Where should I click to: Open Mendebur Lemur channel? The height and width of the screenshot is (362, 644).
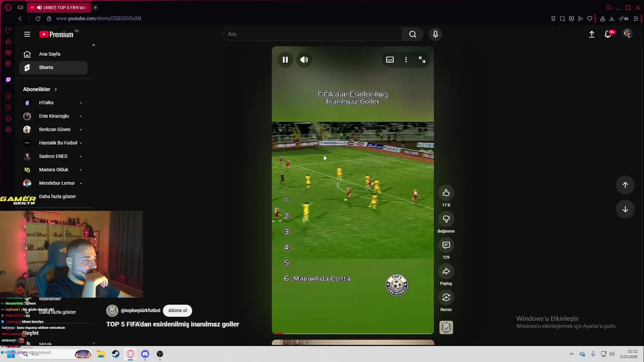point(53,183)
